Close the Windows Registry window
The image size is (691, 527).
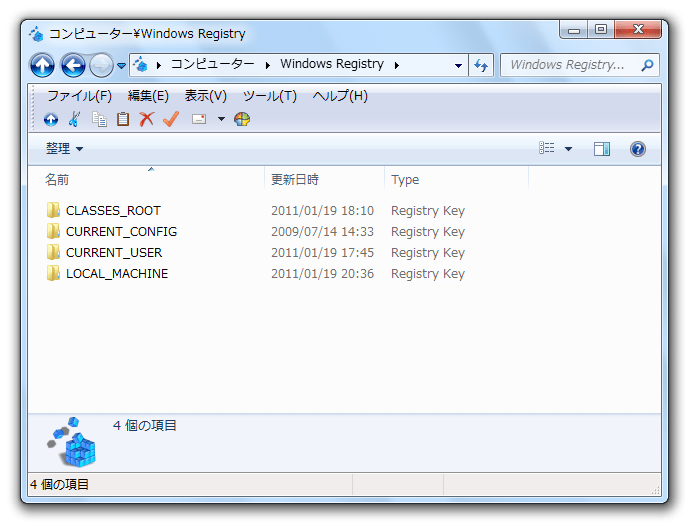point(638,30)
